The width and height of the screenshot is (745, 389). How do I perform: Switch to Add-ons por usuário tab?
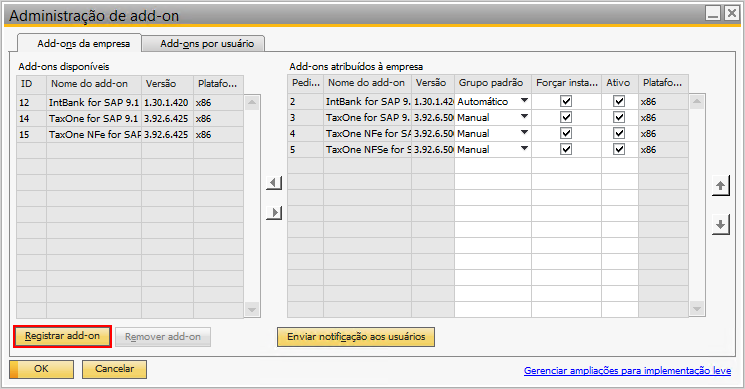pos(203,44)
